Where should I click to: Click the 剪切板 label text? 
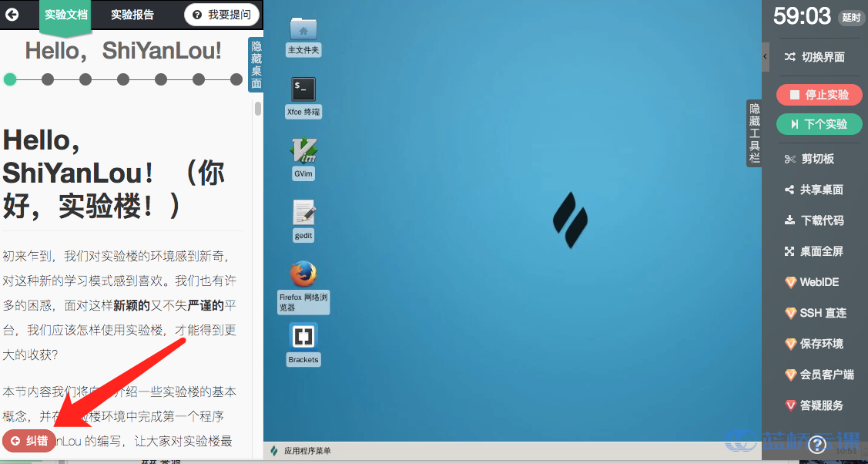coord(818,159)
